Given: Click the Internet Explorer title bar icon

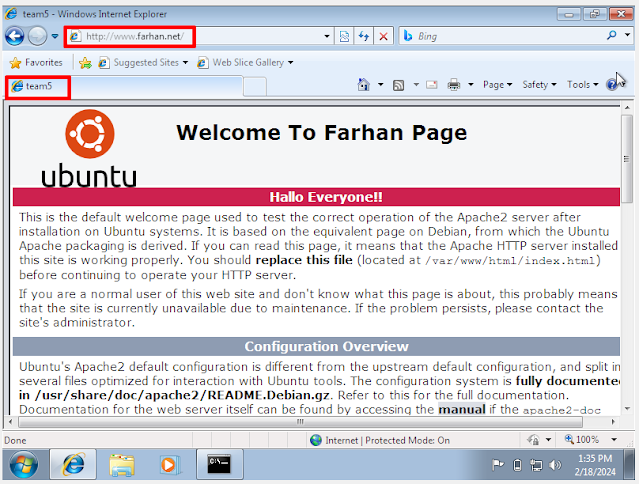Looking at the screenshot, I should [x=11, y=13].
